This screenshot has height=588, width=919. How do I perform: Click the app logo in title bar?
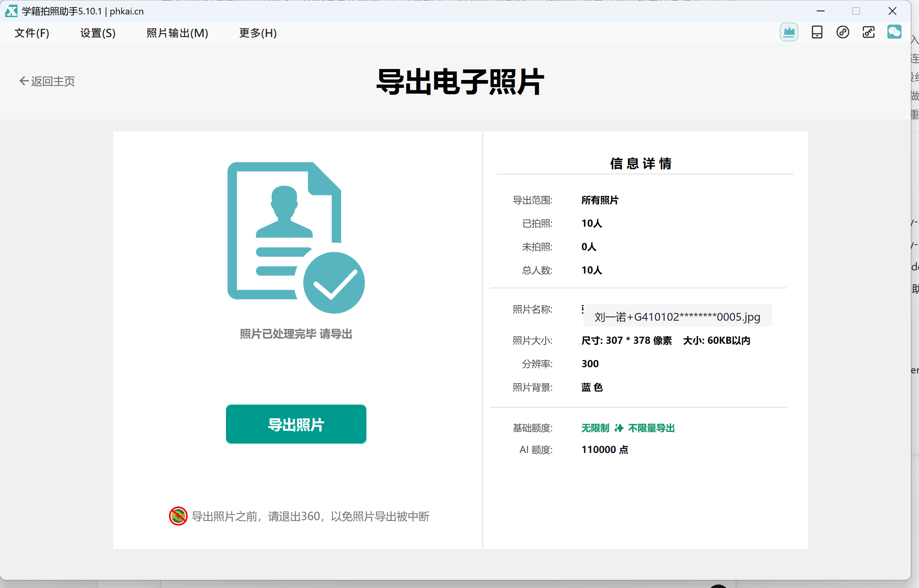point(11,11)
